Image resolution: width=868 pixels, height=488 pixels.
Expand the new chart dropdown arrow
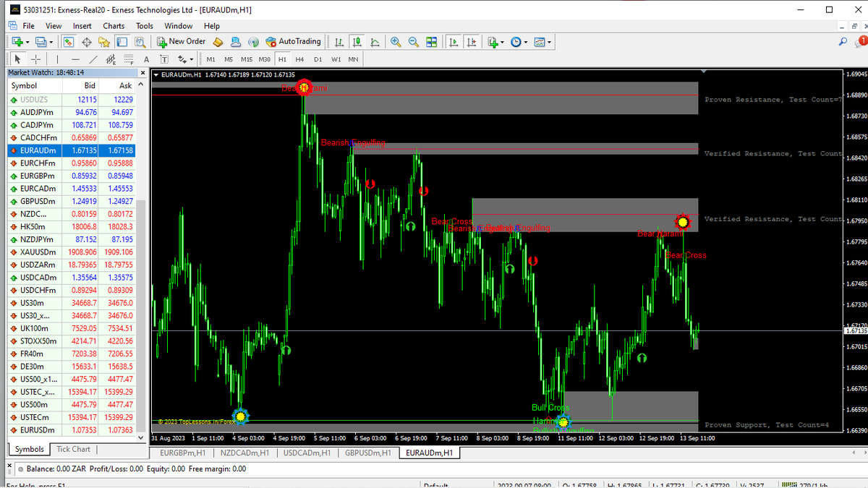pyautogui.click(x=26, y=42)
